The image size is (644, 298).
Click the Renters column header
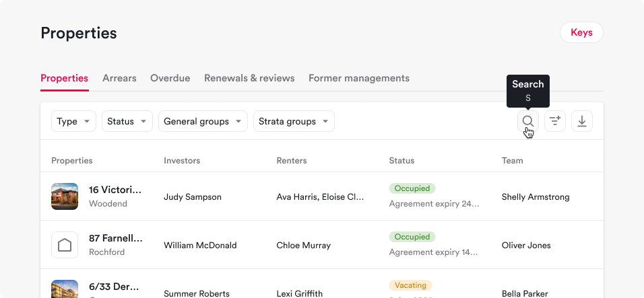292,161
